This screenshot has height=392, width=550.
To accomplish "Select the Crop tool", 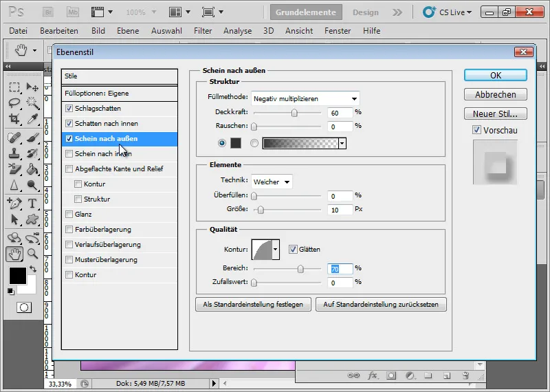I will click(14, 120).
